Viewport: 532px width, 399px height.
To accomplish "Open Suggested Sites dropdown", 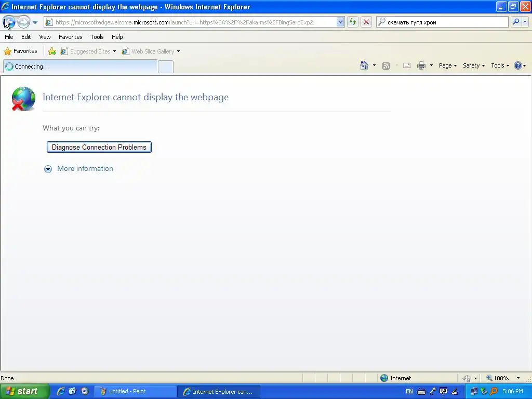I will (x=88, y=51).
